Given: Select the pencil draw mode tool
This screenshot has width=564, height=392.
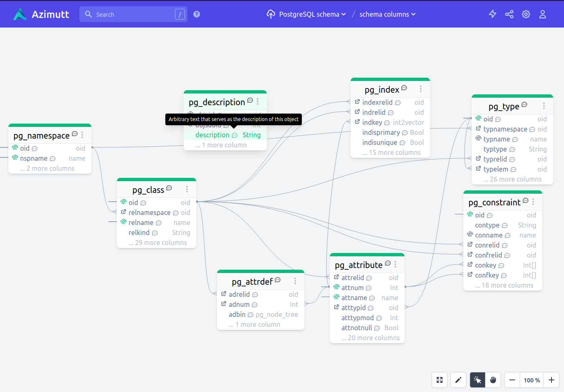Looking at the screenshot, I should pyautogui.click(x=458, y=380).
